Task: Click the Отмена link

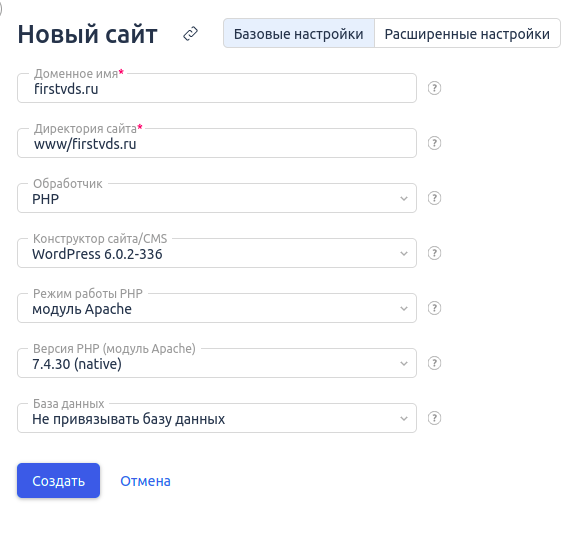Action: click(x=146, y=481)
